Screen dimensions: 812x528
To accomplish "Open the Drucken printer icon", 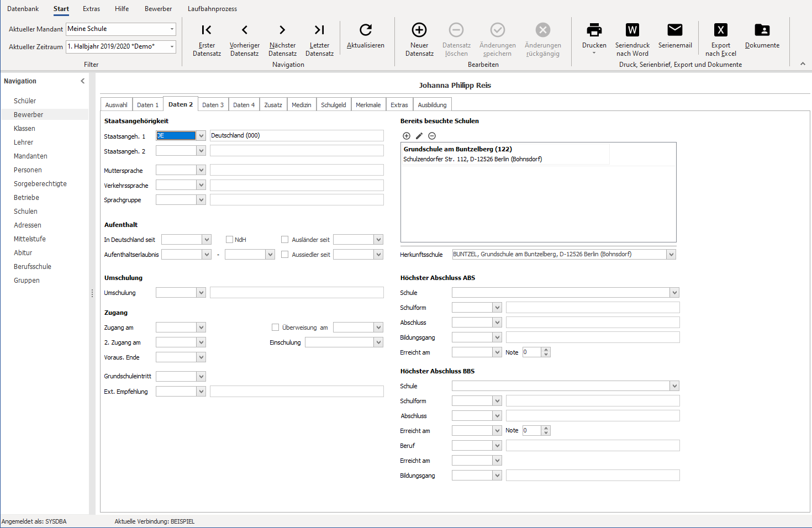I will [x=594, y=30].
